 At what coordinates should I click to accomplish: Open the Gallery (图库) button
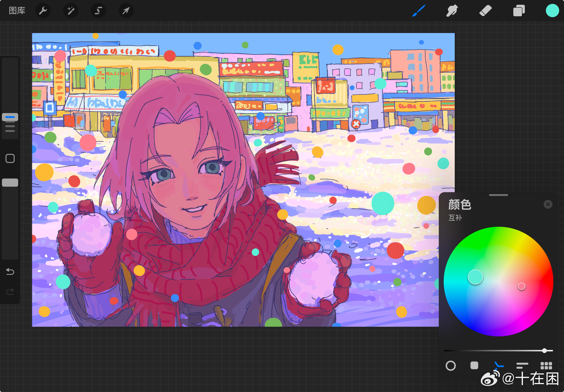[x=17, y=11]
